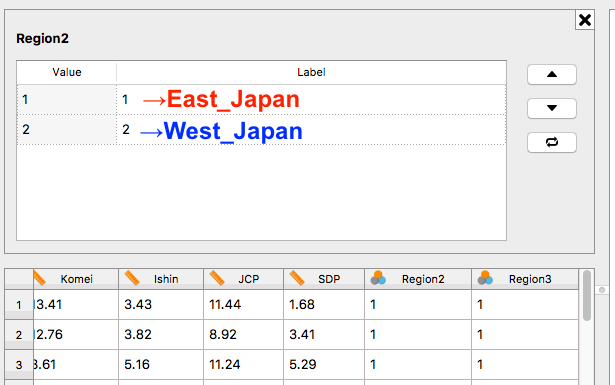This screenshot has width=615, height=385.
Task: Click the JCP ruler icon
Action: [217, 278]
